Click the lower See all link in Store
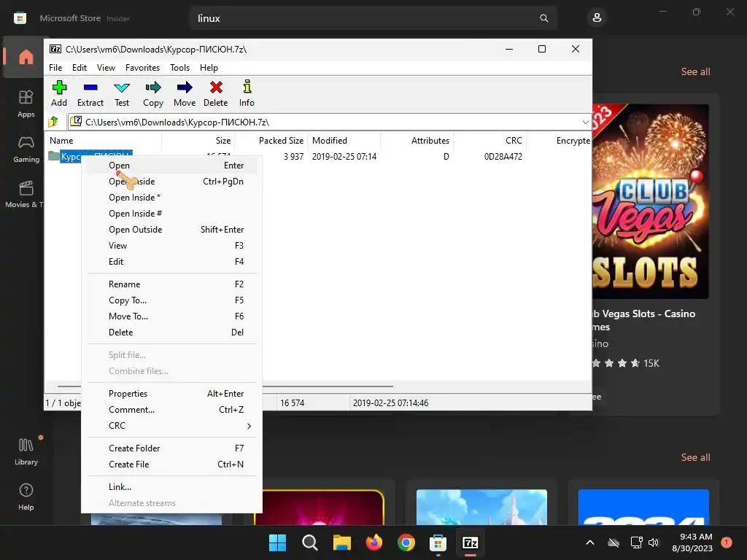The width and height of the screenshot is (747, 560). click(695, 457)
